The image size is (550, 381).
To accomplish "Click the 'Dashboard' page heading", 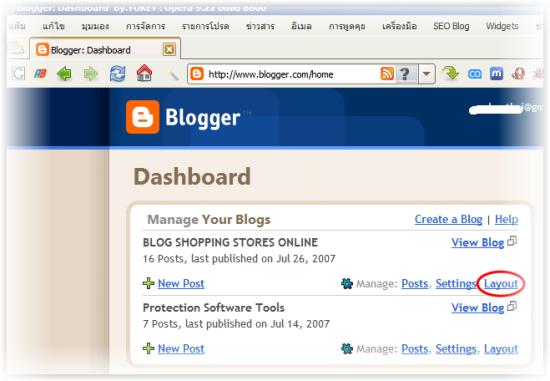I will [x=192, y=176].
